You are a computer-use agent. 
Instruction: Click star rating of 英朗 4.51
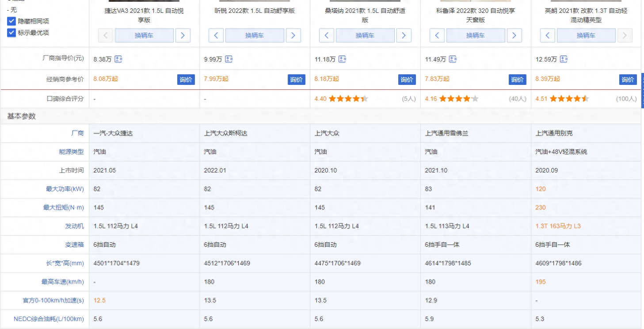[569, 99]
